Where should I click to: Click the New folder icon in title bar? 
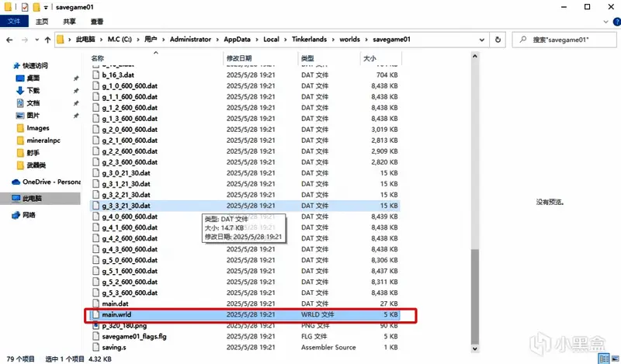(36, 7)
